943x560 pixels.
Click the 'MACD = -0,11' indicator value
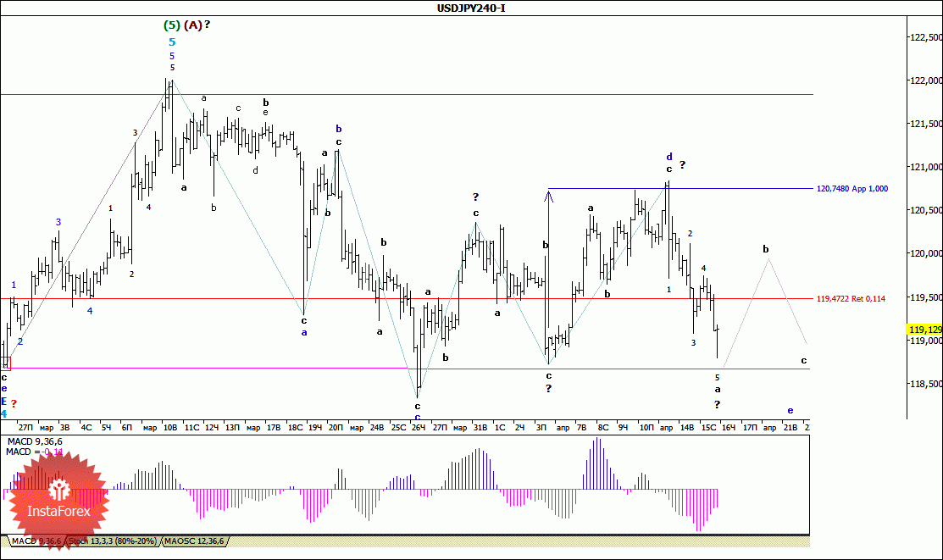(34, 452)
